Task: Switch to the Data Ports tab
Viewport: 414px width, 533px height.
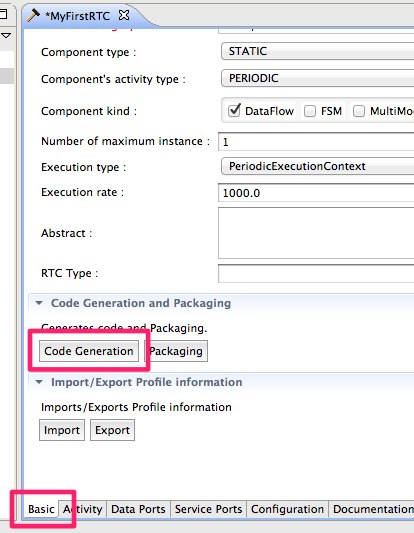Action: [x=138, y=509]
